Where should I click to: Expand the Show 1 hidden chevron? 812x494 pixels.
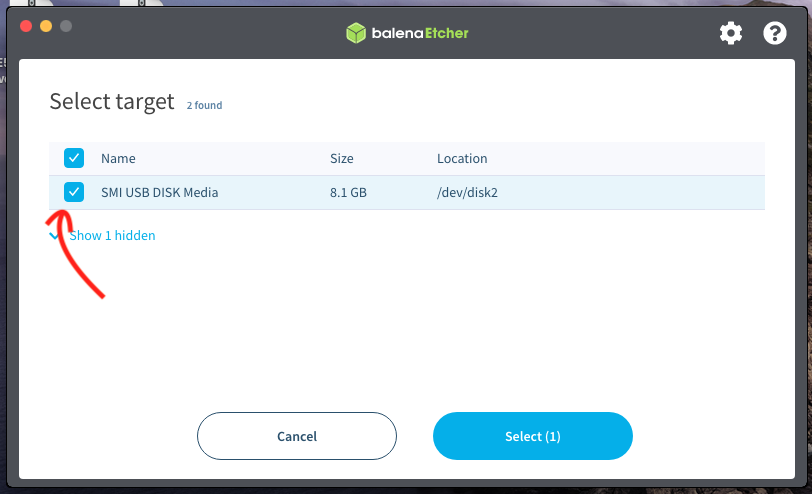pyautogui.click(x=54, y=236)
